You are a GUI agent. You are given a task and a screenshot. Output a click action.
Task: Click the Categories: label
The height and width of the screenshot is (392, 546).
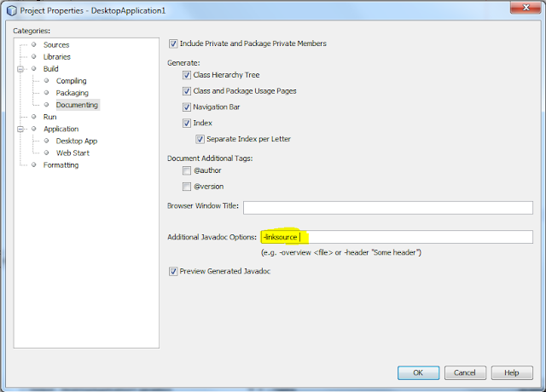32,31
